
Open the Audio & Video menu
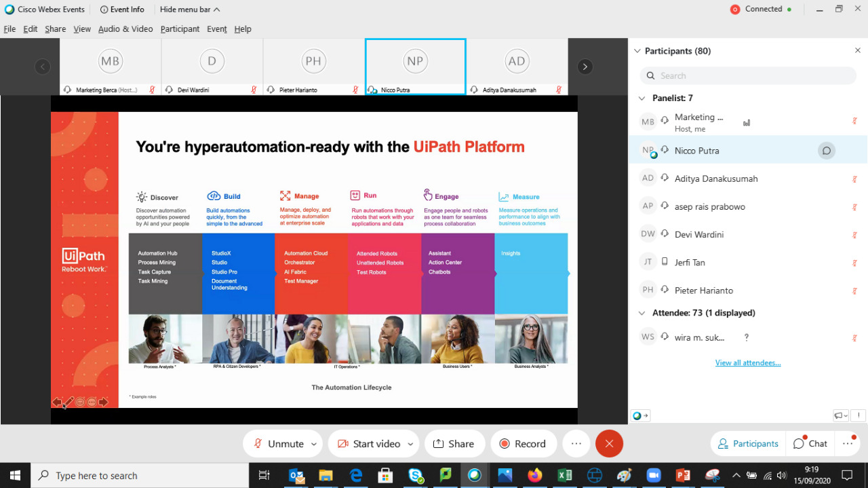pos(125,29)
